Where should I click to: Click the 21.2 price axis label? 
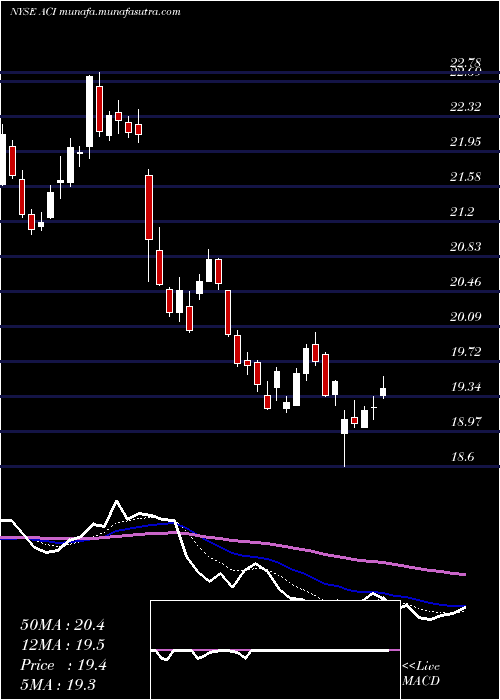[464, 212]
